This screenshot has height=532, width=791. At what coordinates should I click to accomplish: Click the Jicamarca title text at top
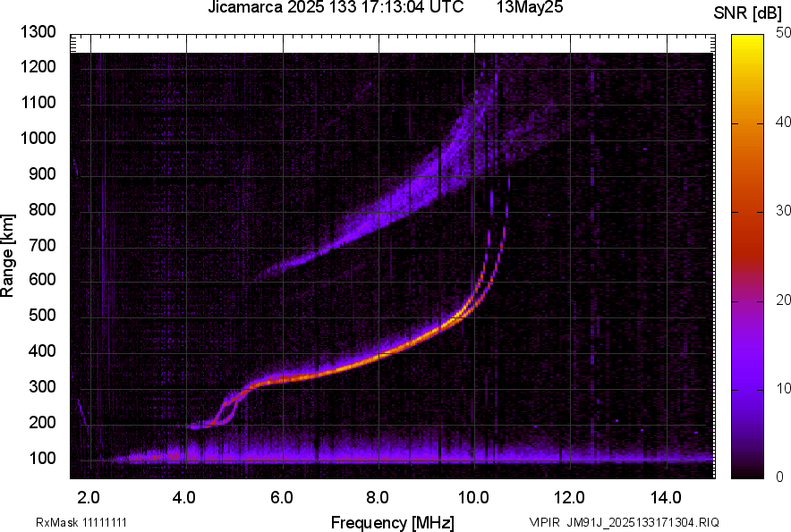(x=336, y=7)
